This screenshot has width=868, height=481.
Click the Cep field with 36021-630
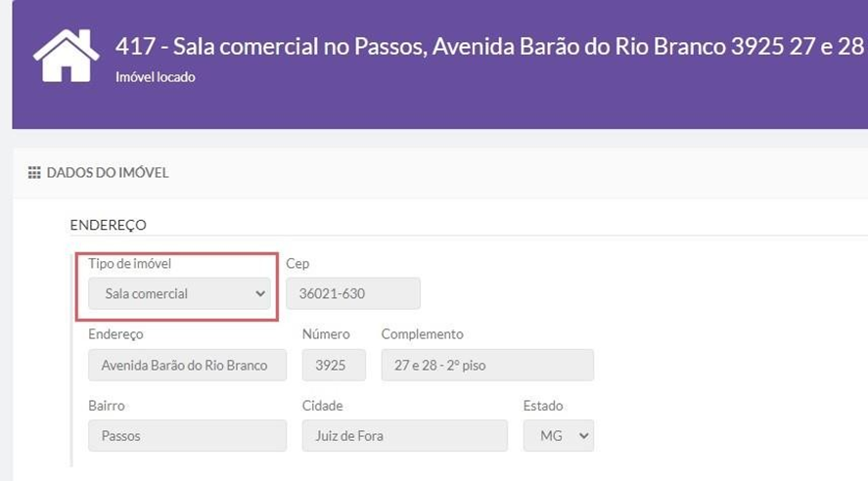pyautogui.click(x=352, y=293)
